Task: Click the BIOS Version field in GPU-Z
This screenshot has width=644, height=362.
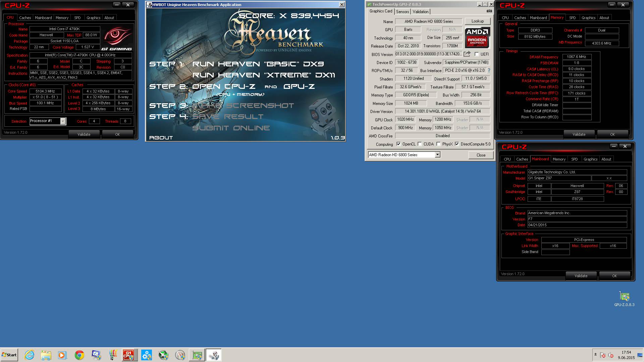Action: (x=428, y=54)
